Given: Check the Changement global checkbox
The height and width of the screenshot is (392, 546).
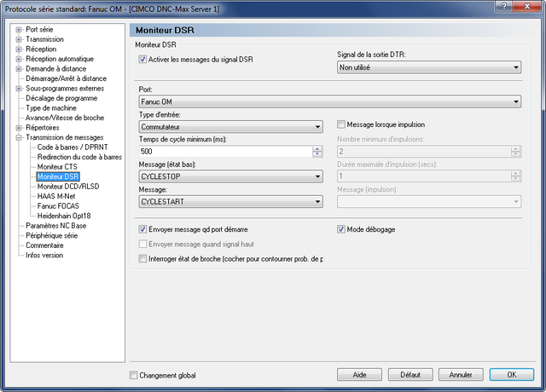Looking at the screenshot, I should pyautogui.click(x=133, y=375).
